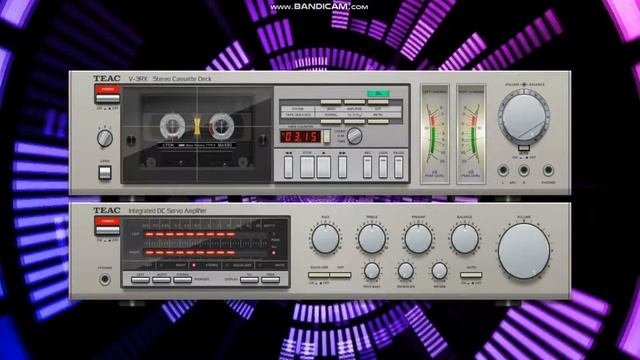The width and height of the screenshot is (640, 360).
Task: Reset the tape counter with its button
Action: (327, 136)
